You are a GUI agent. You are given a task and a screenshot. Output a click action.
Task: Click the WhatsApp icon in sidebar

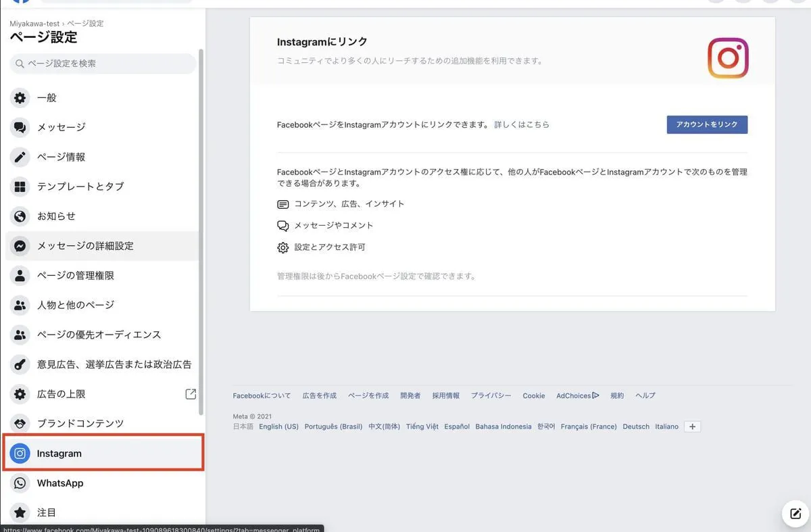pyautogui.click(x=20, y=483)
